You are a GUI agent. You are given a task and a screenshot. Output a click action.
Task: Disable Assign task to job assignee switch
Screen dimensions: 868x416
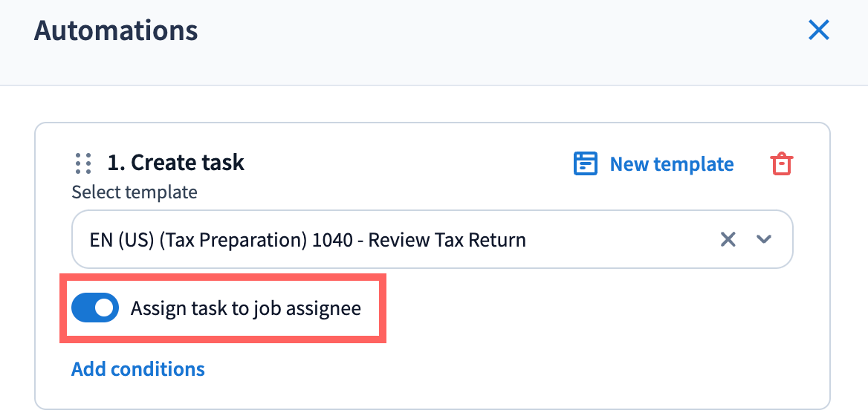(x=95, y=308)
